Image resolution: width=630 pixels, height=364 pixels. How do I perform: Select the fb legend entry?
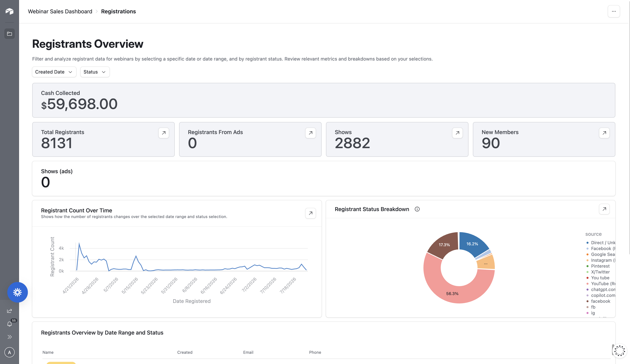tap(591, 307)
